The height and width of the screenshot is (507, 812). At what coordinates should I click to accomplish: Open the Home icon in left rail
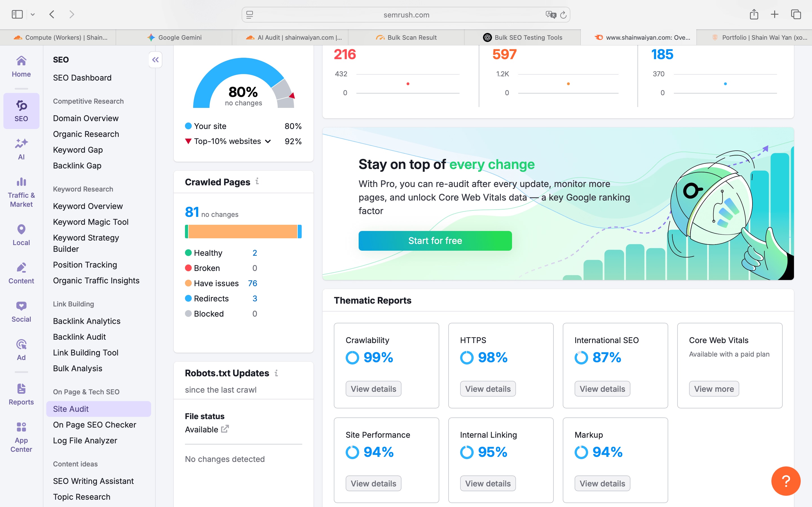click(x=21, y=61)
